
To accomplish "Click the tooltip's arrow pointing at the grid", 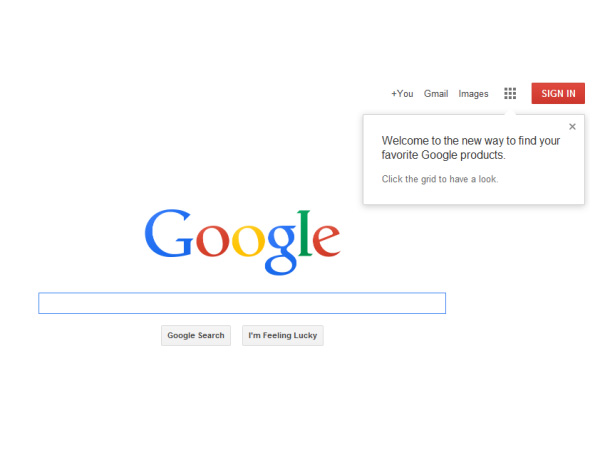I will click(x=510, y=112).
